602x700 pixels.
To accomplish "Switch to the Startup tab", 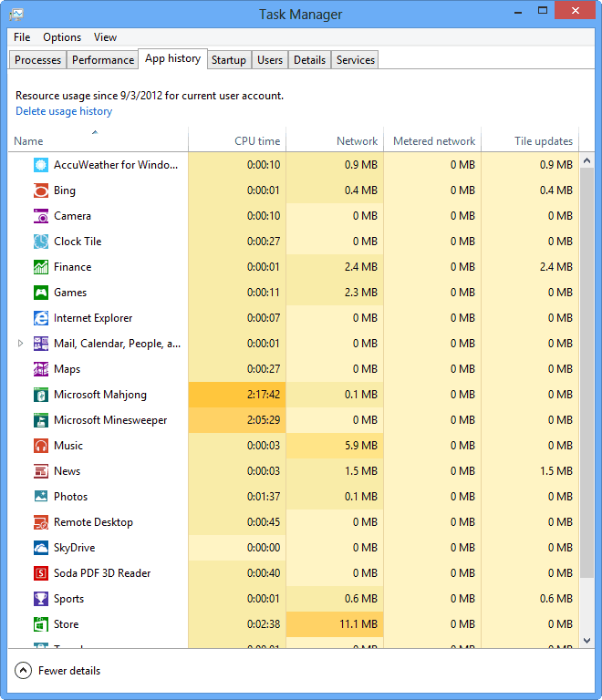I will pyautogui.click(x=229, y=60).
